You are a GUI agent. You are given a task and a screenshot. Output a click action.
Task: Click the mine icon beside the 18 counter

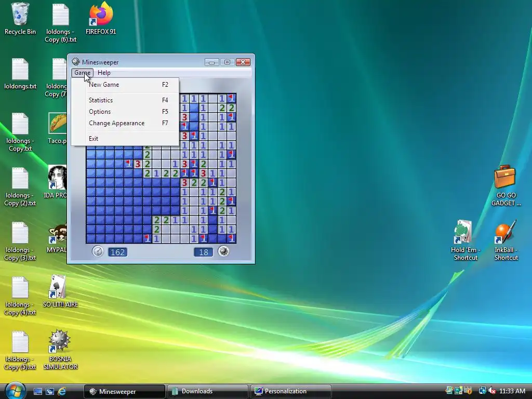(223, 251)
